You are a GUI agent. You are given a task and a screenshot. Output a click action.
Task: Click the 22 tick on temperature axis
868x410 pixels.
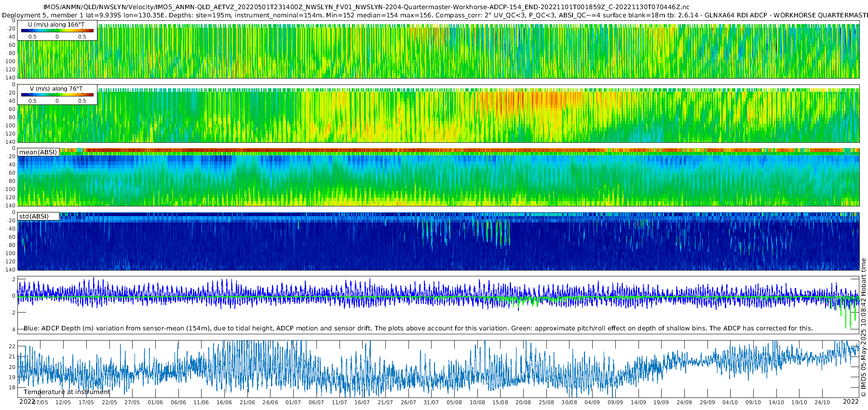(x=12, y=346)
